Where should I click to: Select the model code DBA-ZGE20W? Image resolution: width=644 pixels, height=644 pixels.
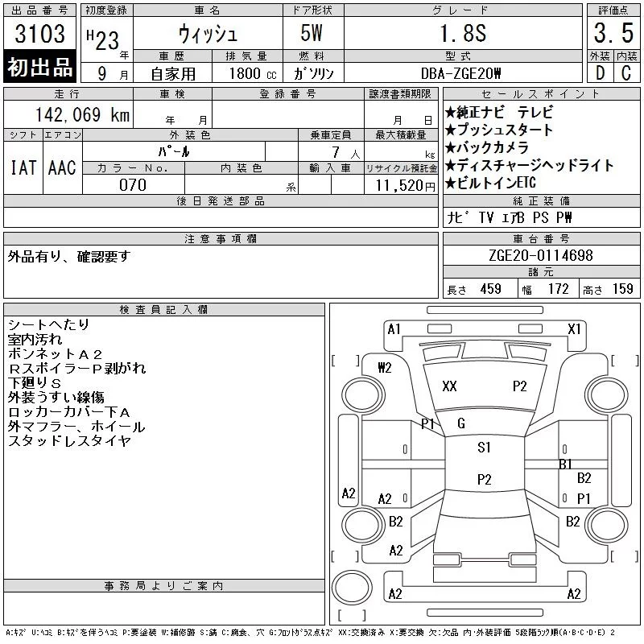[x=461, y=74]
